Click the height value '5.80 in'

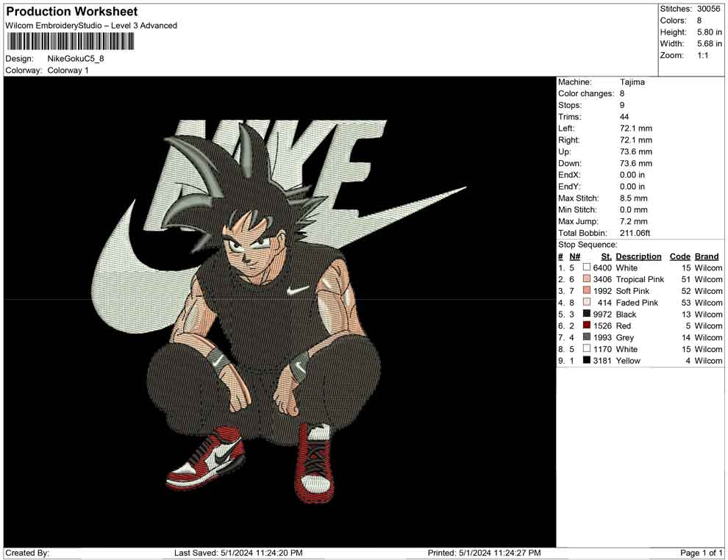pos(710,32)
